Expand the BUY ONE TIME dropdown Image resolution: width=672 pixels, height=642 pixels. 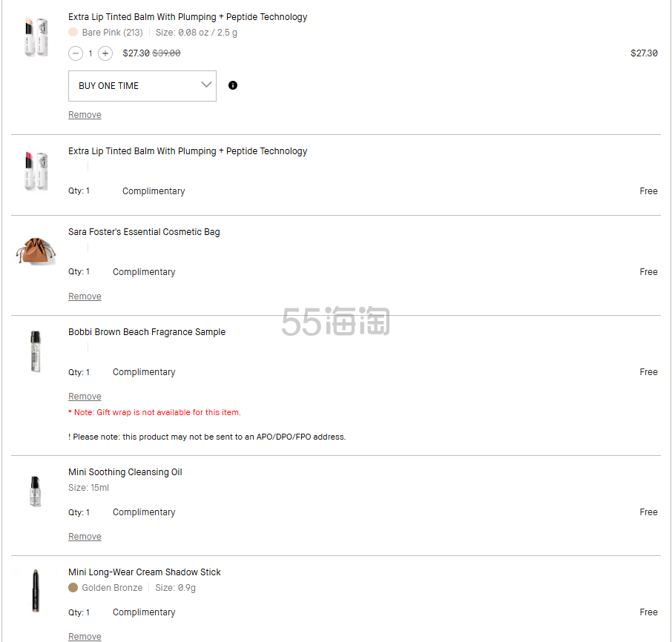pos(142,86)
